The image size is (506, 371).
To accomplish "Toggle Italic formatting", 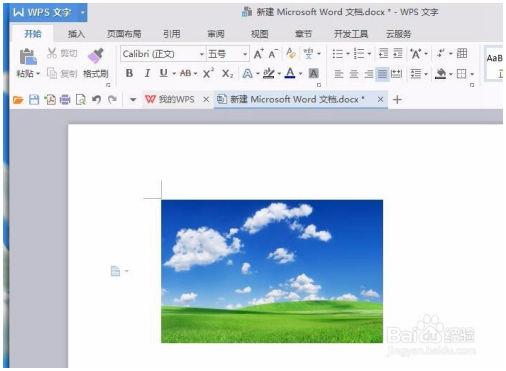I will (x=147, y=73).
